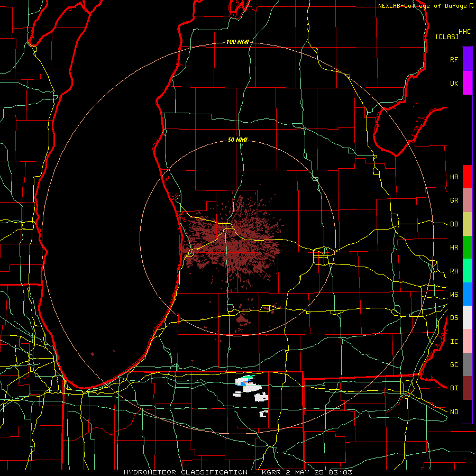The height and width of the screenshot is (476, 476).
Task: Click the [CLAS] legend header
Action: pos(447,36)
